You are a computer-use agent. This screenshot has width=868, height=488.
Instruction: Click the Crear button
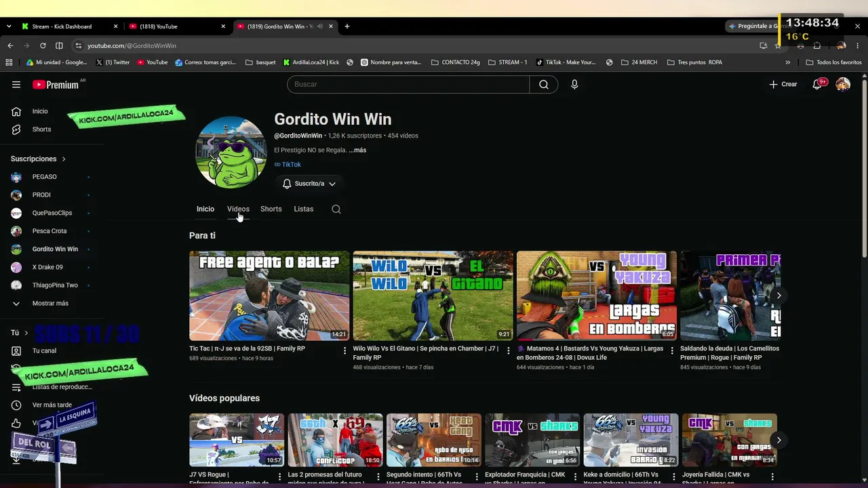[x=783, y=85]
